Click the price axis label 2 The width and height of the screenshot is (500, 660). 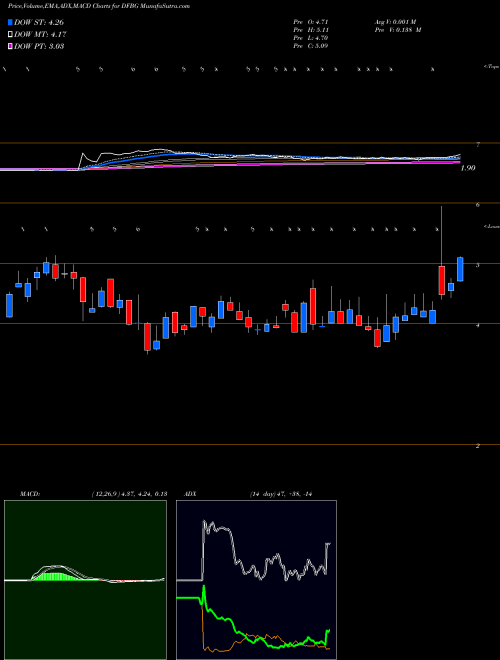[478, 446]
